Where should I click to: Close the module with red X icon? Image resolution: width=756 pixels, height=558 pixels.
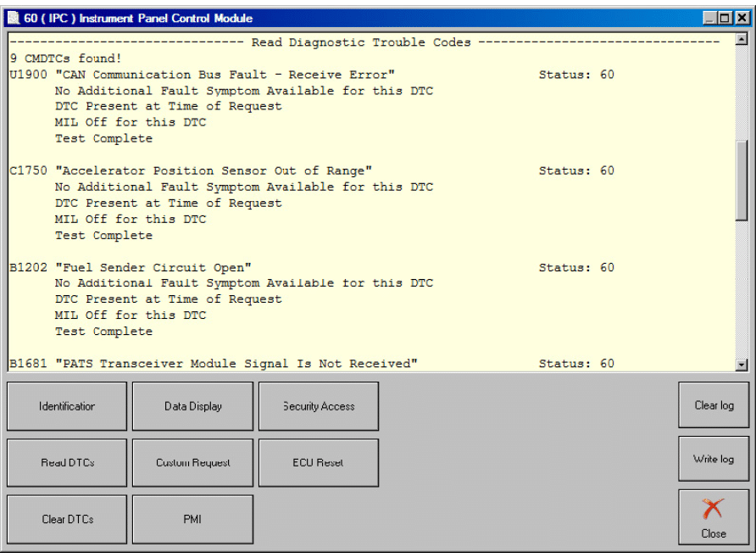tap(714, 516)
